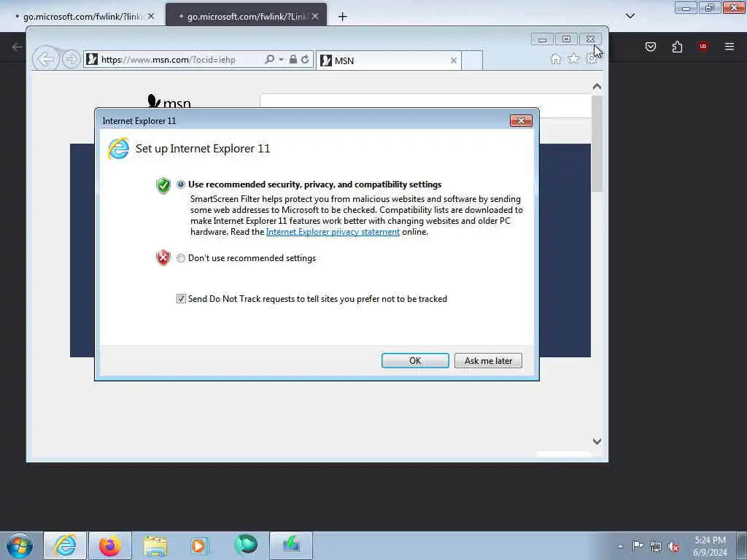Click the IE vertical scrollbar thumb

click(597, 143)
